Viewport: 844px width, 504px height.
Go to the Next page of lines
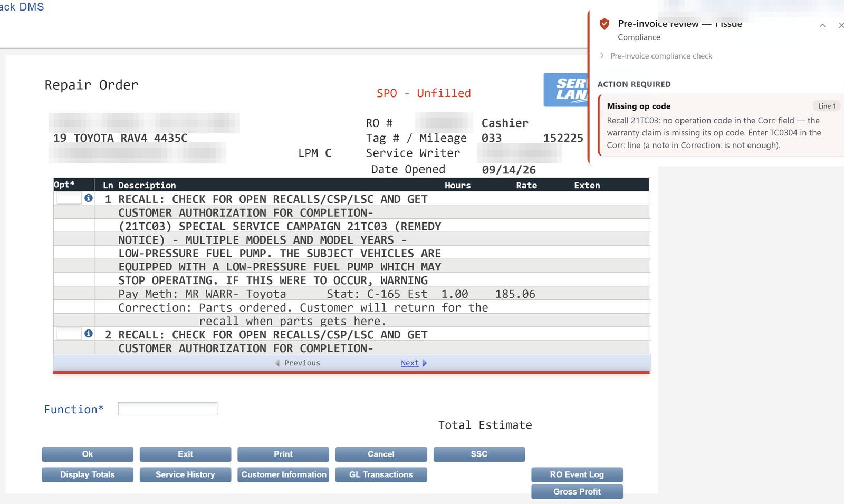coord(410,363)
